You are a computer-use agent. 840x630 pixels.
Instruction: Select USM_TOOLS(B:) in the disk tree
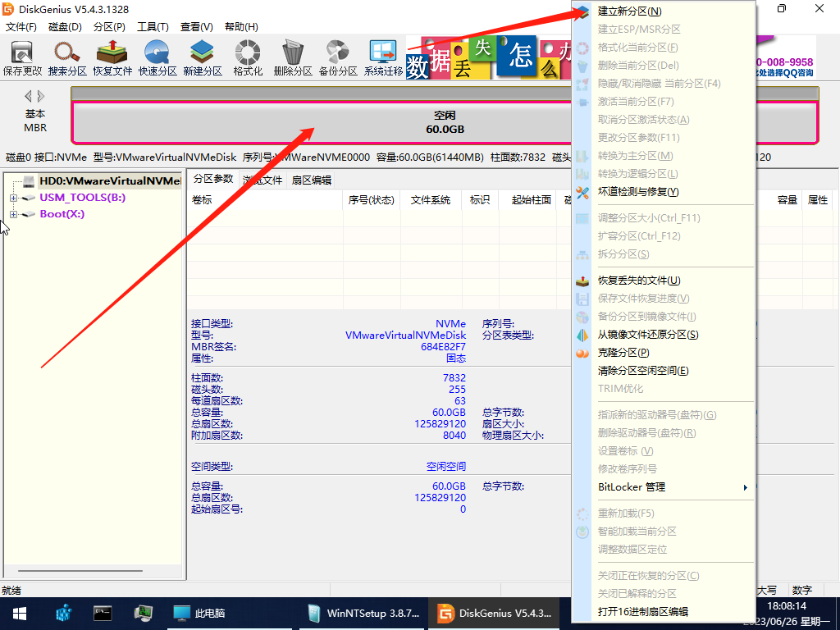83,198
